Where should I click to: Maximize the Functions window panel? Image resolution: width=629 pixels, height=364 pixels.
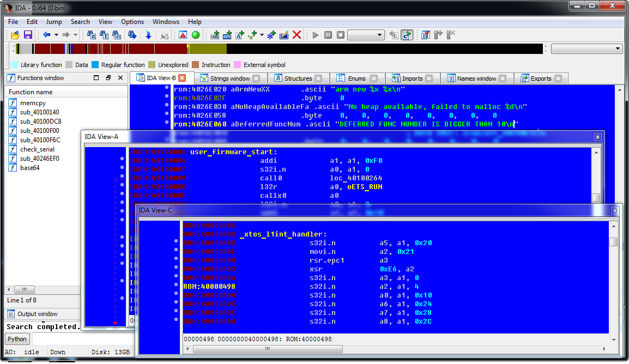point(96,78)
